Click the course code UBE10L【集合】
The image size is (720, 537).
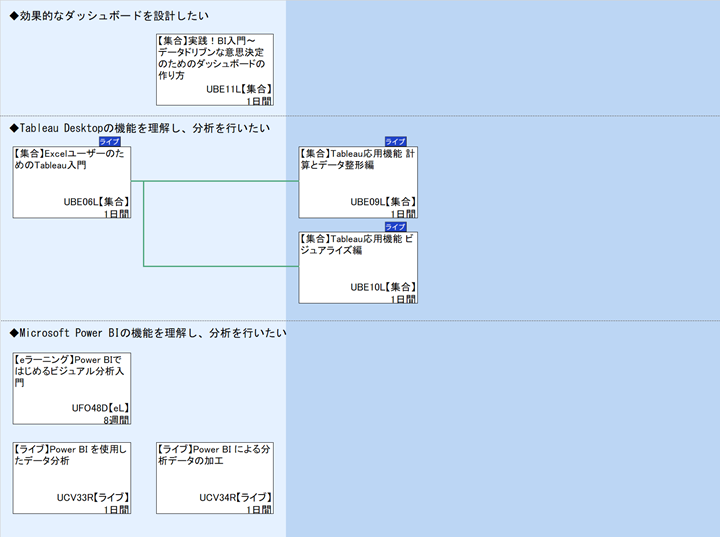click(383, 287)
